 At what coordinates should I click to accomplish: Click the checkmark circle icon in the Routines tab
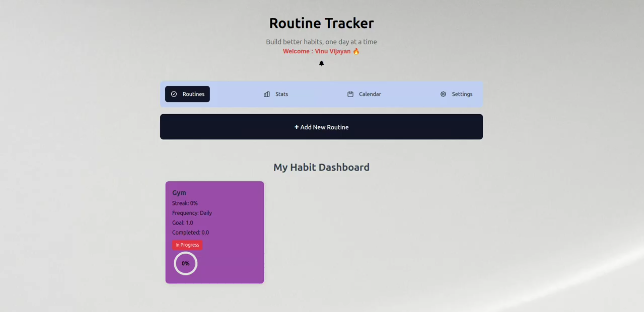coord(174,94)
